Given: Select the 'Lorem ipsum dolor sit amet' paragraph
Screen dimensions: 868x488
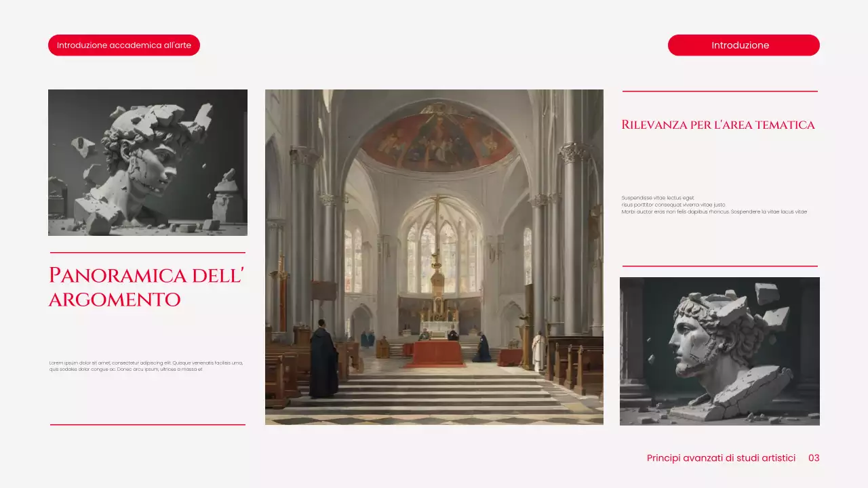Looking at the screenshot, I should (x=146, y=366).
